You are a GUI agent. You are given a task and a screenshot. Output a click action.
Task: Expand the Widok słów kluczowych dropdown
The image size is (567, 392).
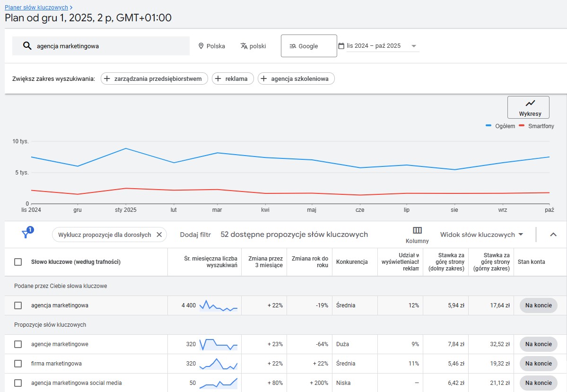[x=521, y=235]
